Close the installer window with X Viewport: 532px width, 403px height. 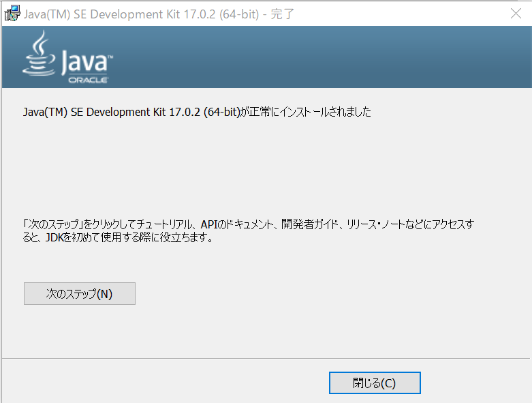tap(516, 14)
